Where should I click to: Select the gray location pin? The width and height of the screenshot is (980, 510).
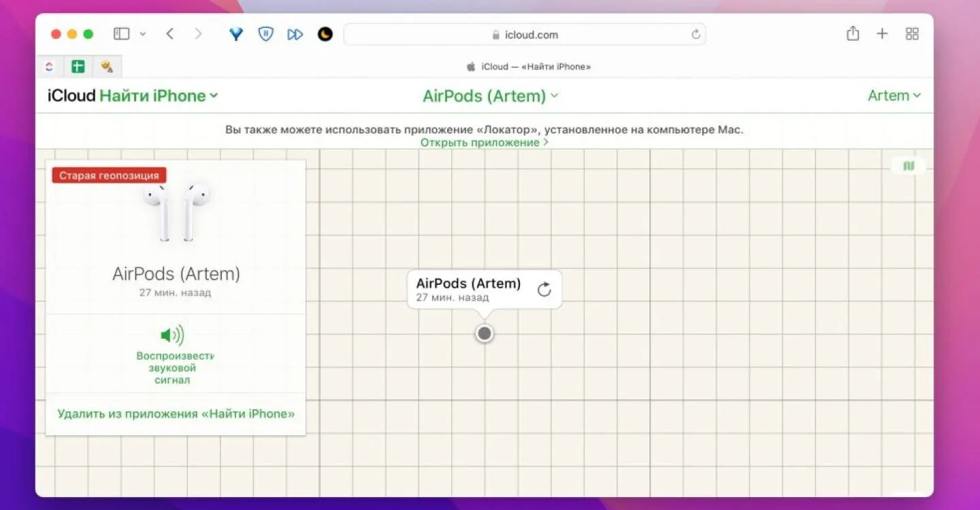pos(484,333)
